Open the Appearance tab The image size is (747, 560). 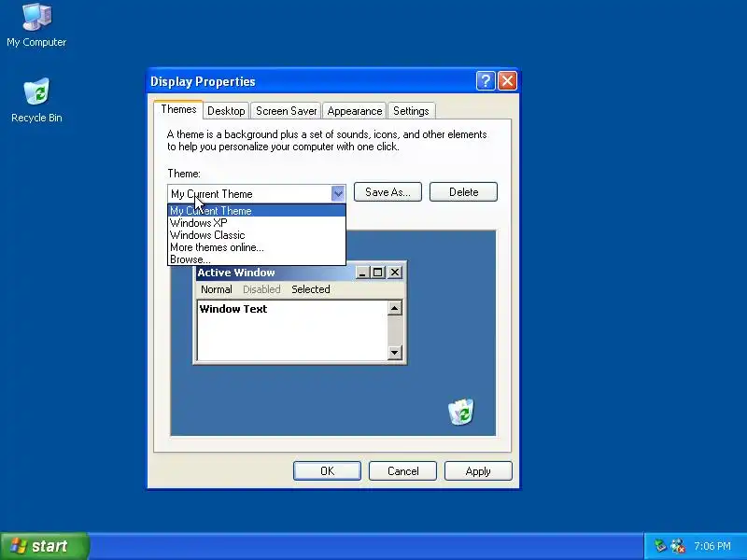(355, 111)
